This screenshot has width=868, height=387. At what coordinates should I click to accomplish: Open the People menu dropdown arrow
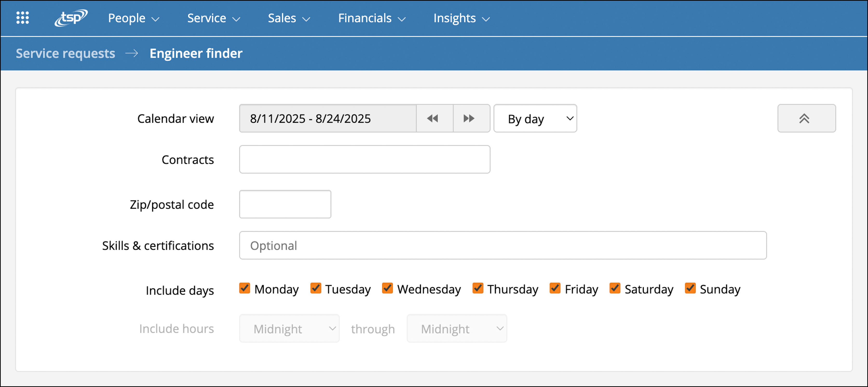point(156,19)
